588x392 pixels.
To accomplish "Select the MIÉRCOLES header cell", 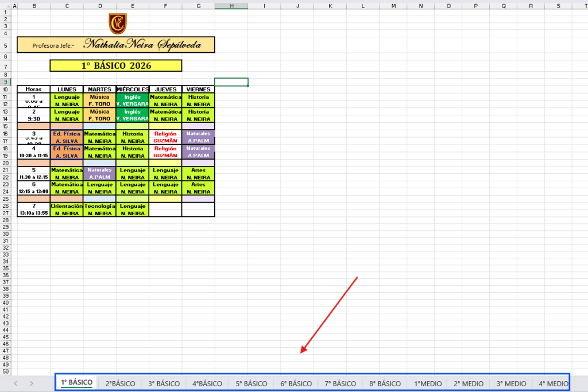I will (133, 90).
